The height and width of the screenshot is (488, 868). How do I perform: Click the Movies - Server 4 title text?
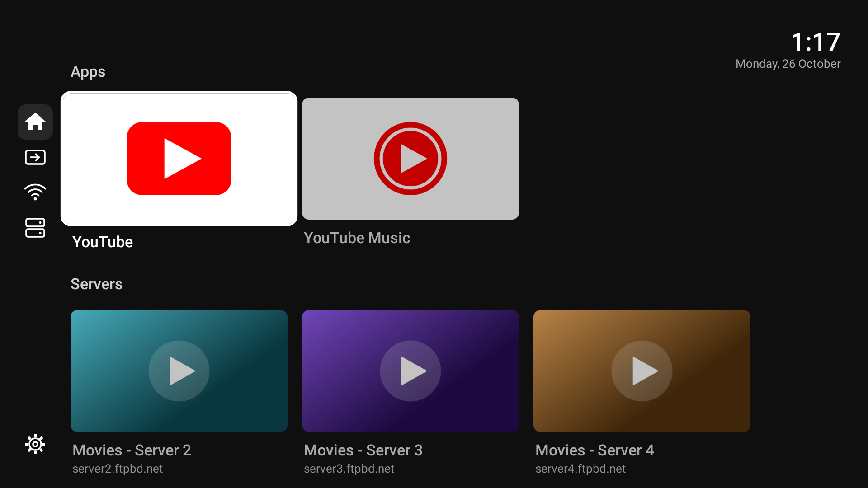tap(594, 450)
